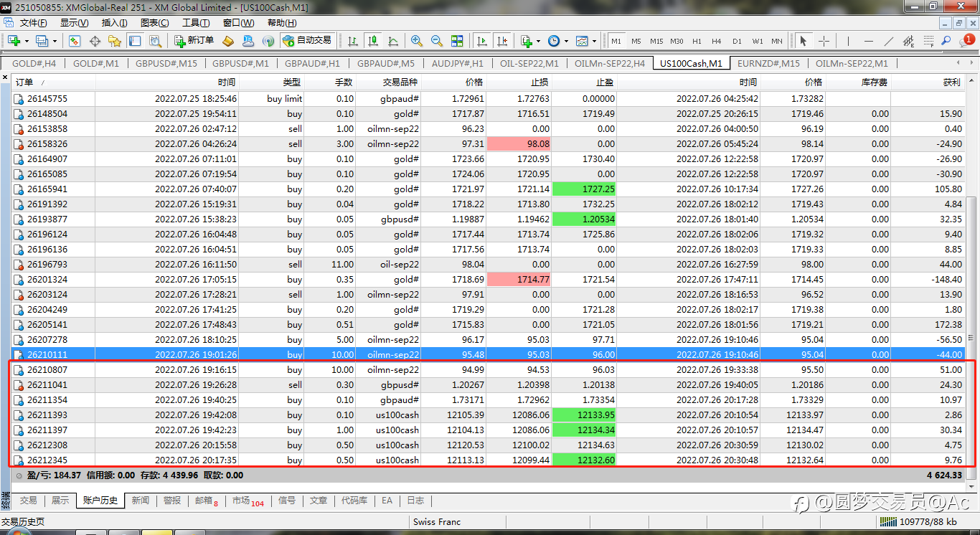Open the periods clock icon

[554, 41]
